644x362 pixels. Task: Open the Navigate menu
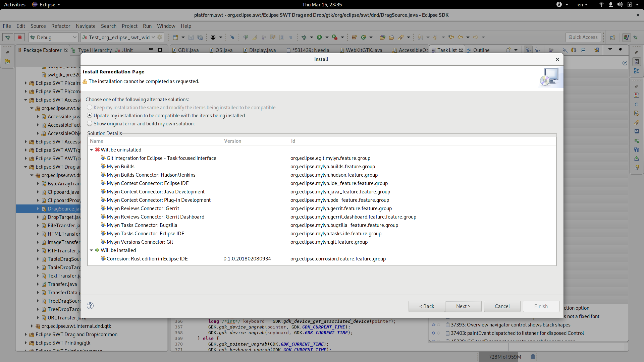click(x=86, y=26)
